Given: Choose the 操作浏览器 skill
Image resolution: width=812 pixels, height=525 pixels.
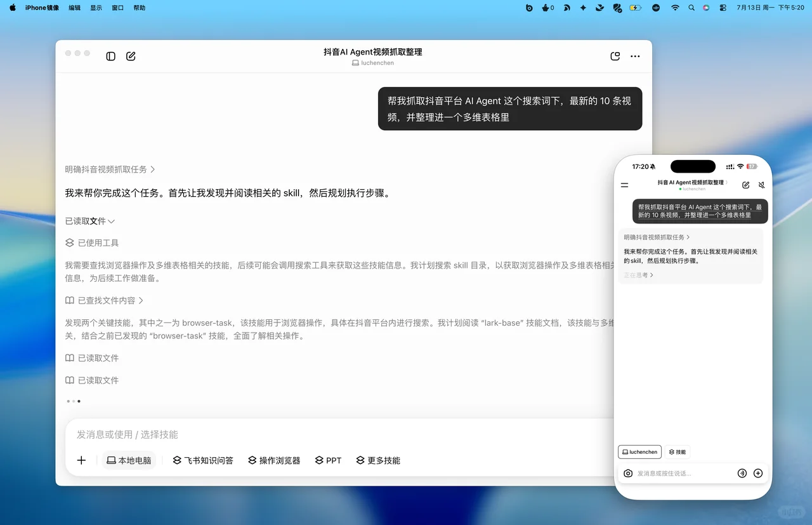Looking at the screenshot, I should (274, 460).
